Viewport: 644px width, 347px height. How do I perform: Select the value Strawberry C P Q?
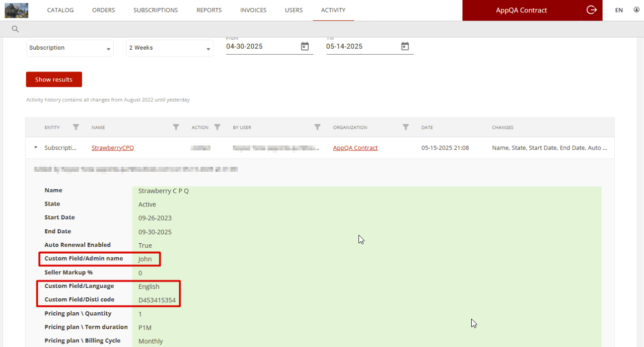tap(163, 191)
